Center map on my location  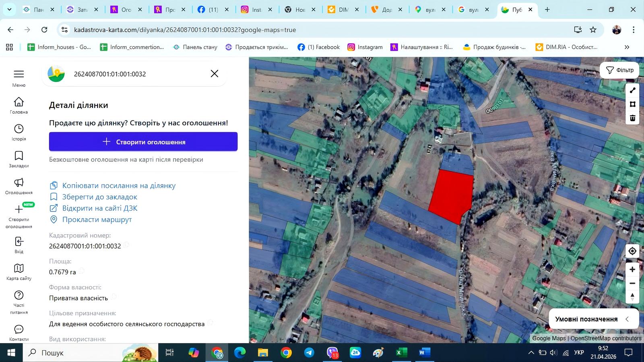tap(632, 251)
